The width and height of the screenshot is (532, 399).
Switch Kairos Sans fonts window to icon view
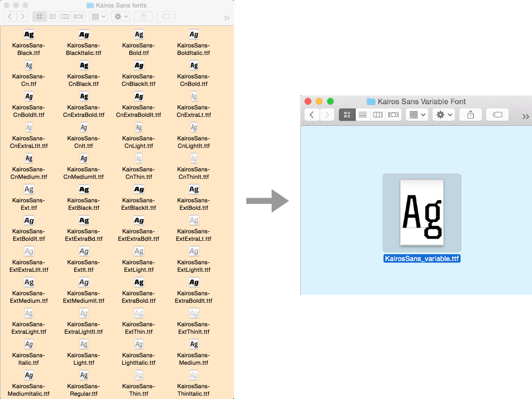point(39,16)
